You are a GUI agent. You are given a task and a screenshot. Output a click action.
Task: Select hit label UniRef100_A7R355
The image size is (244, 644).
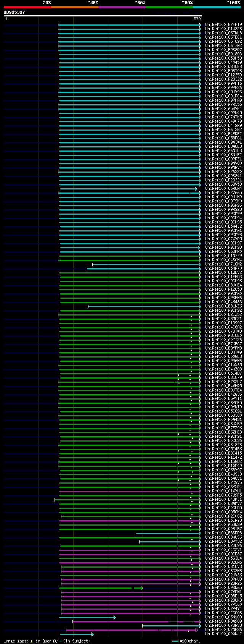point(223,104)
